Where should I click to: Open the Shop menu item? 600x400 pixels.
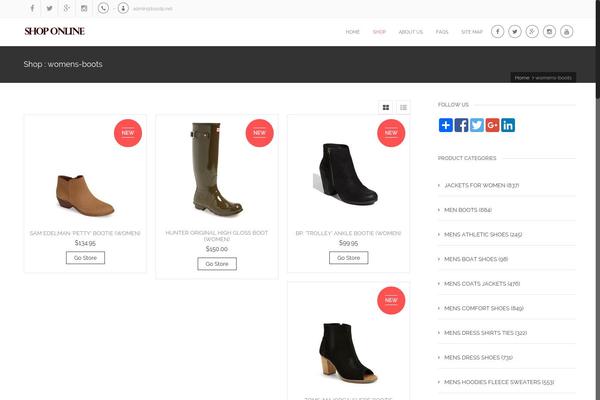point(379,32)
